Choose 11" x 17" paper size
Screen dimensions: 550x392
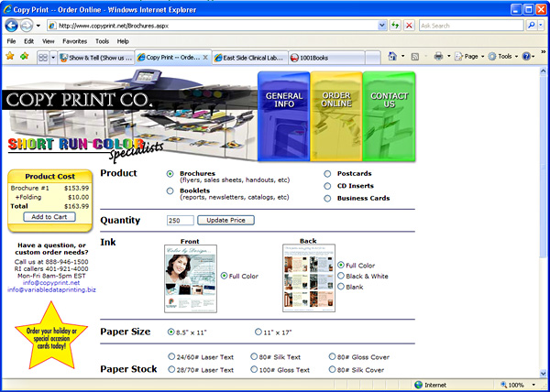258,332
